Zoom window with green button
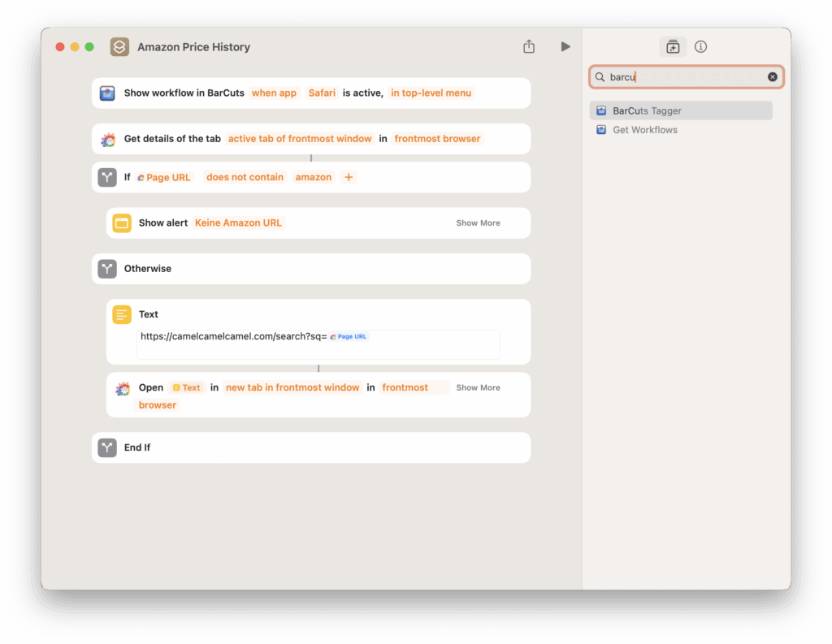This screenshot has width=832, height=644. tap(89, 46)
